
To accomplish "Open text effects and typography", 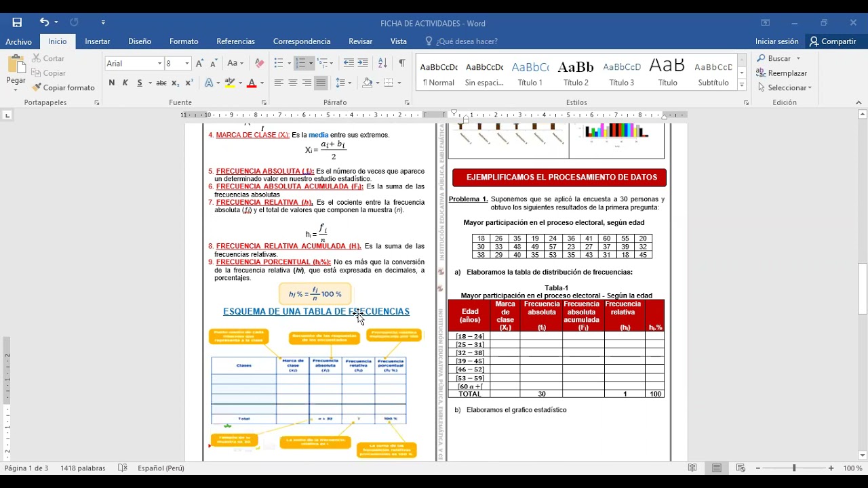I will 209,83.
